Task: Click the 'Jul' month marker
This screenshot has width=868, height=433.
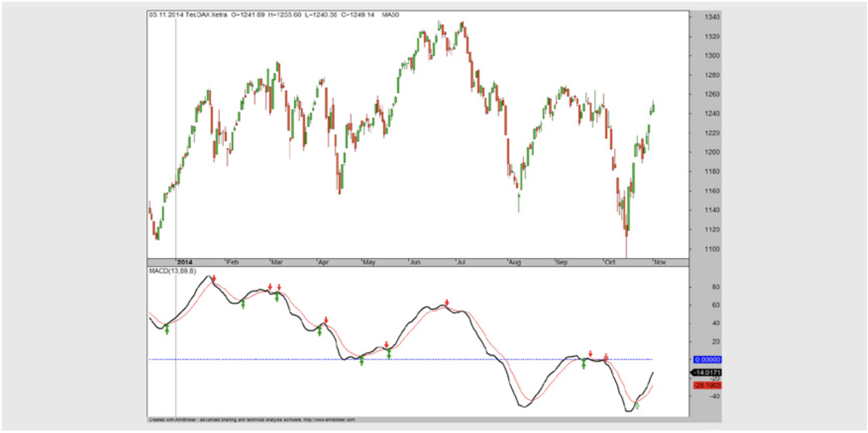Action: coord(461,262)
